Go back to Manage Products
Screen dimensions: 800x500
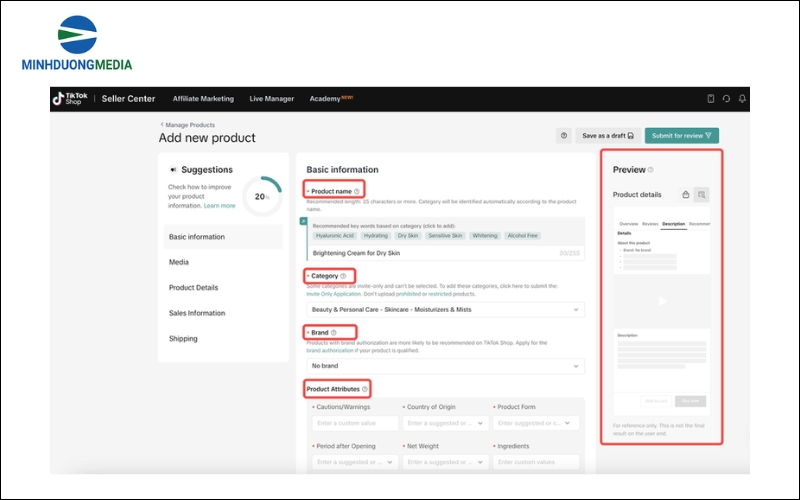tap(187, 125)
